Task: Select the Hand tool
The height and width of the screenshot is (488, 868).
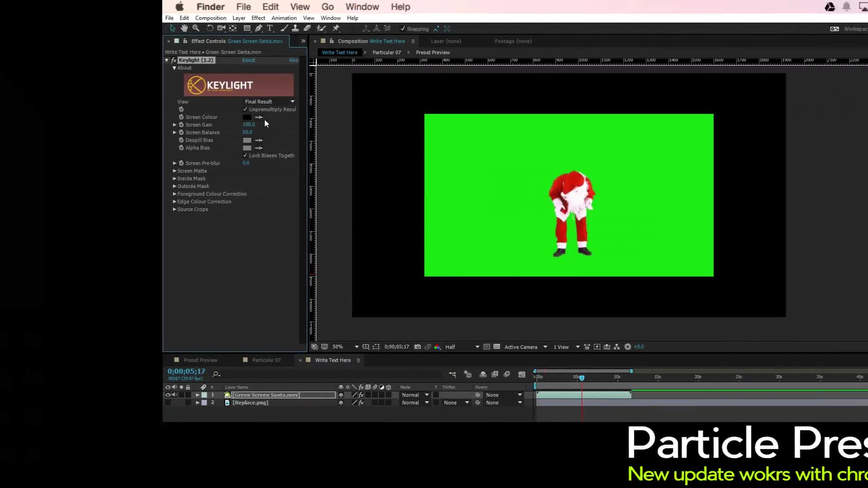Action: pyautogui.click(x=184, y=28)
